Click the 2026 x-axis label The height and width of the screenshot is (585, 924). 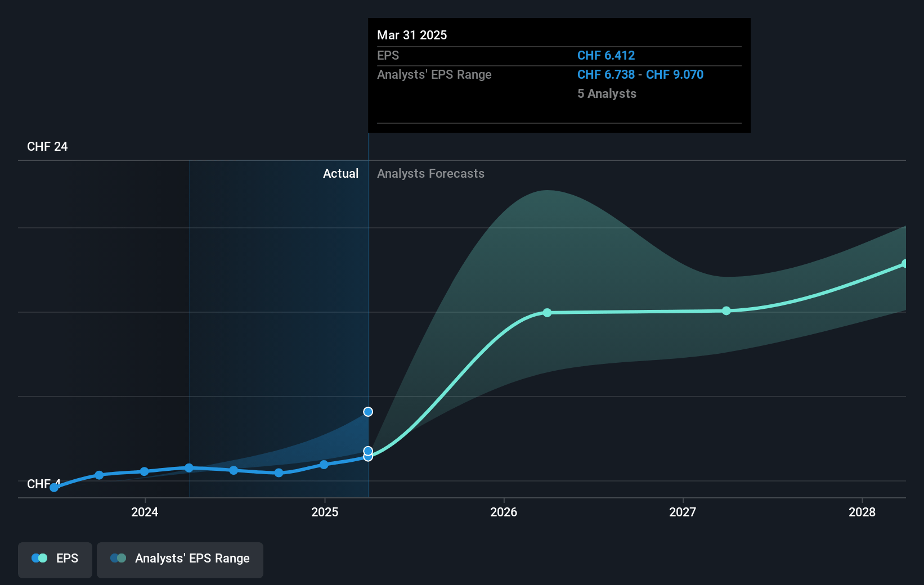[504, 512]
